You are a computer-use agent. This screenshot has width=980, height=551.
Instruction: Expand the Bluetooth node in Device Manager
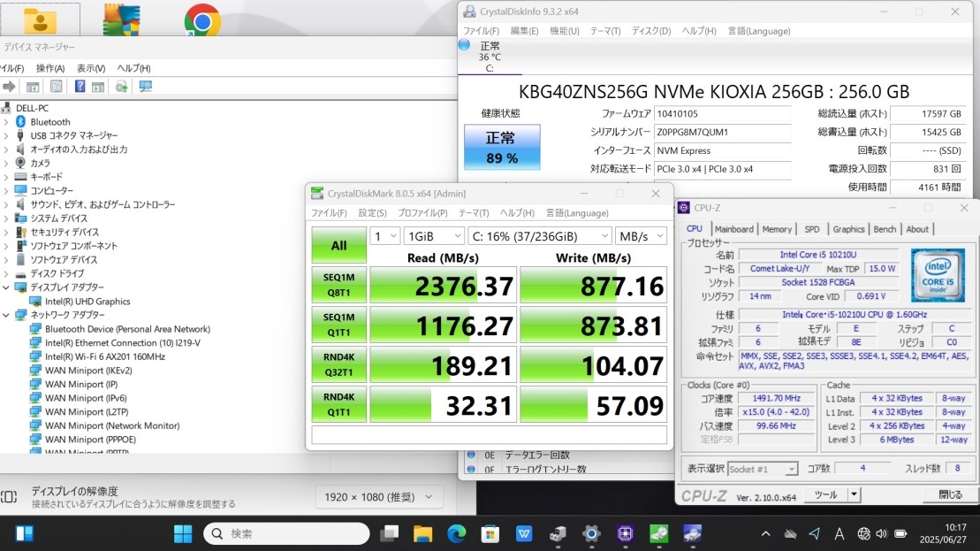(x=6, y=122)
